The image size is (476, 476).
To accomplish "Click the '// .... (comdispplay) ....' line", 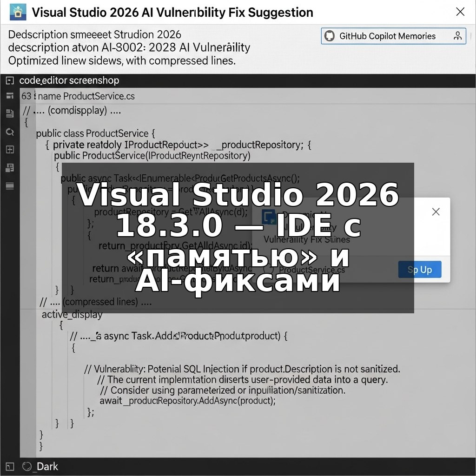I will pyautogui.click(x=72, y=111).
